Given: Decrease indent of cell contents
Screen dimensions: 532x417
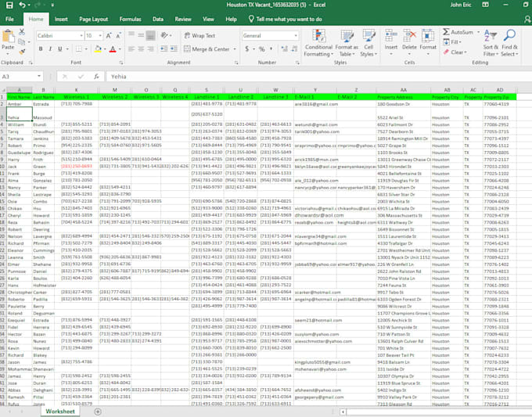Looking at the screenshot, I should click(x=164, y=49).
